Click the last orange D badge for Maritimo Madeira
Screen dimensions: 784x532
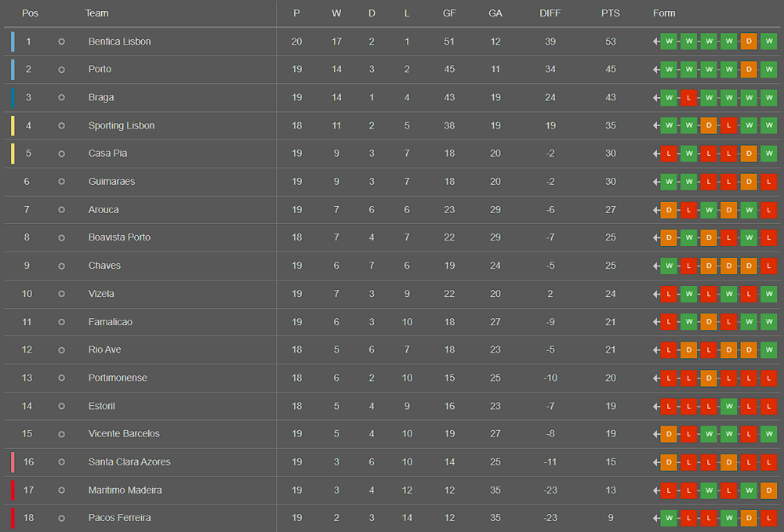(x=768, y=490)
